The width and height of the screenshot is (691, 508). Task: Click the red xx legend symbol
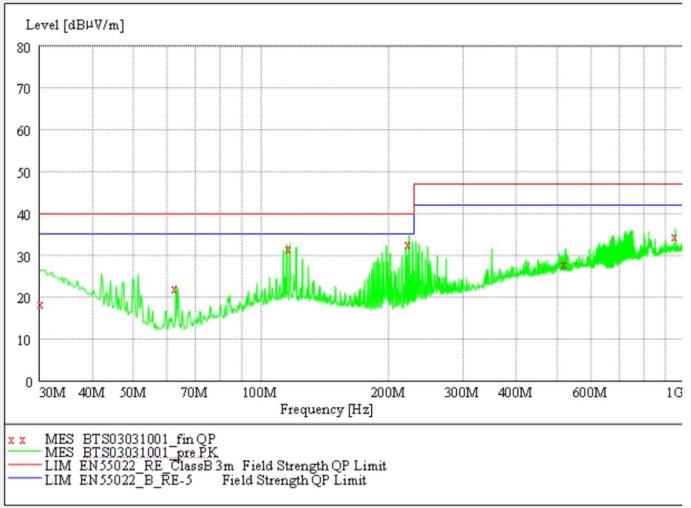[x=16, y=439]
